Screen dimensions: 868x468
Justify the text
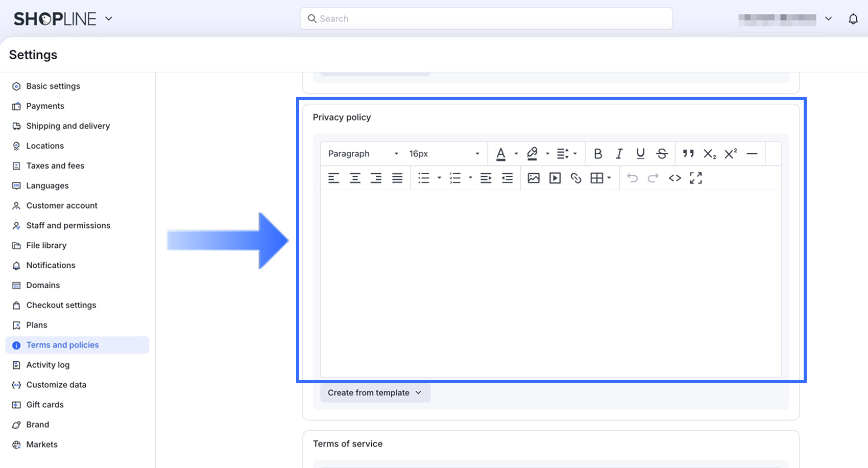pos(397,178)
